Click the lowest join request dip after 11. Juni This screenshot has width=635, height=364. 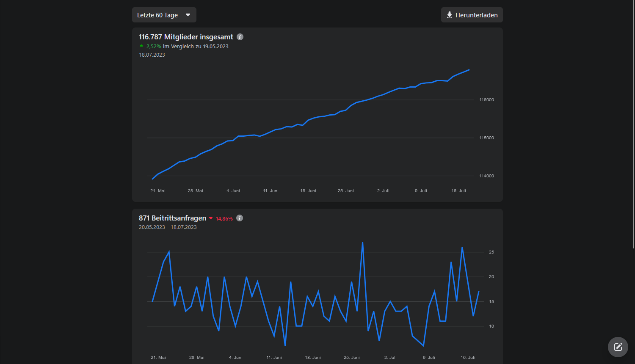click(285, 345)
